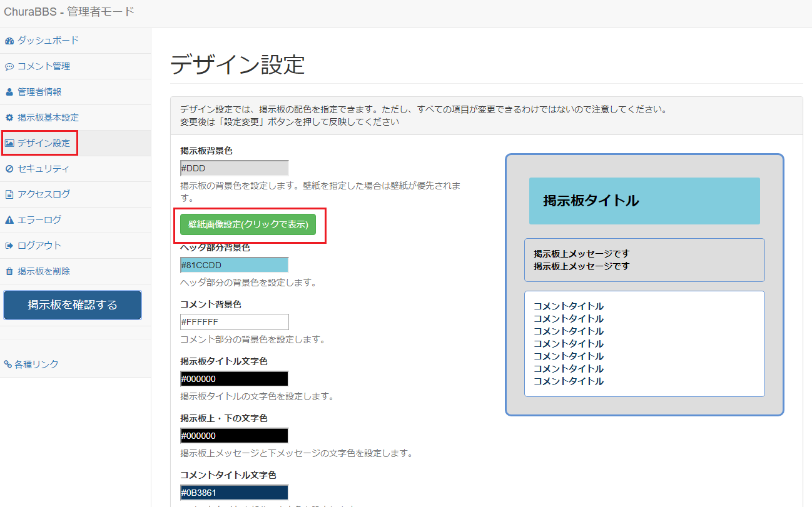
Task: Click the dashboard gauge icon in sidebar
Action: (9, 41)
